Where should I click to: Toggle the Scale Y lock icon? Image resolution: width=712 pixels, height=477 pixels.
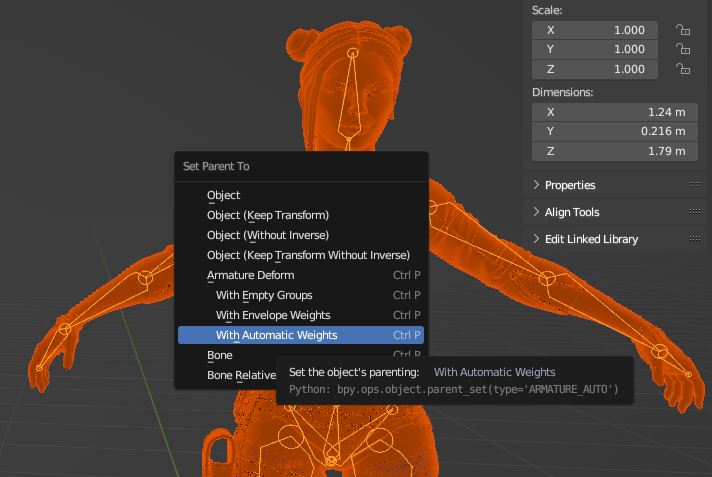pyautogui.click(x=683, y=49)
